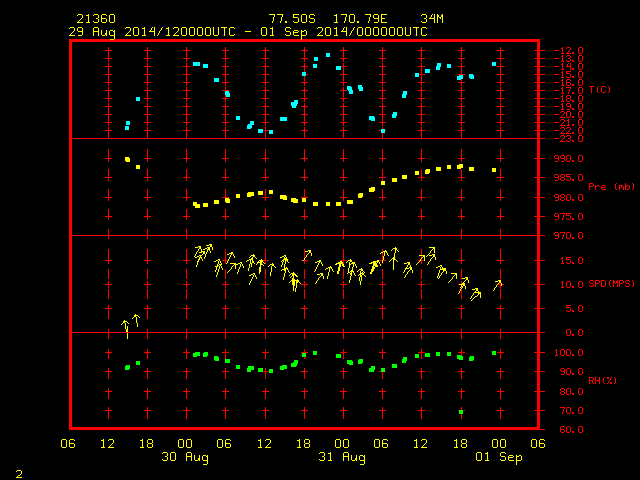This screenshot has width=640, height=480.
Task: Click the -12.0 temperature tick label
Action: coord(569,51)
